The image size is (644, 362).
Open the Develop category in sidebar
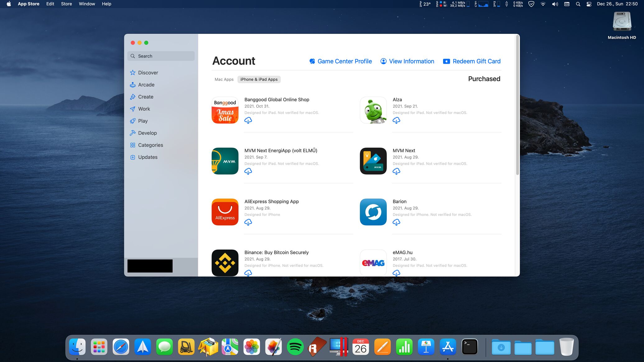point(147,133)
